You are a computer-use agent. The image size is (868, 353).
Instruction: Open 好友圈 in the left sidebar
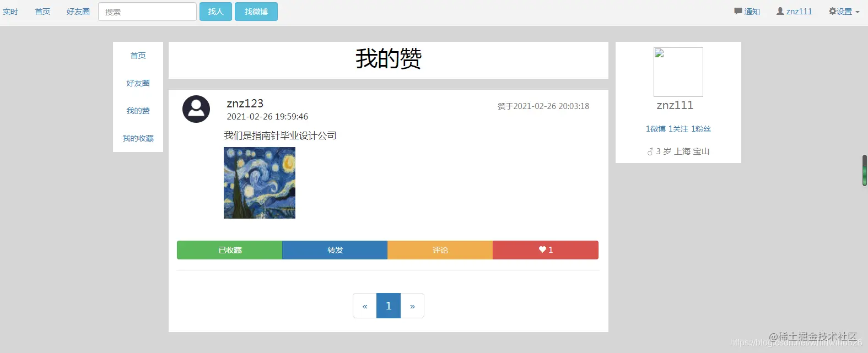[138, 83]
